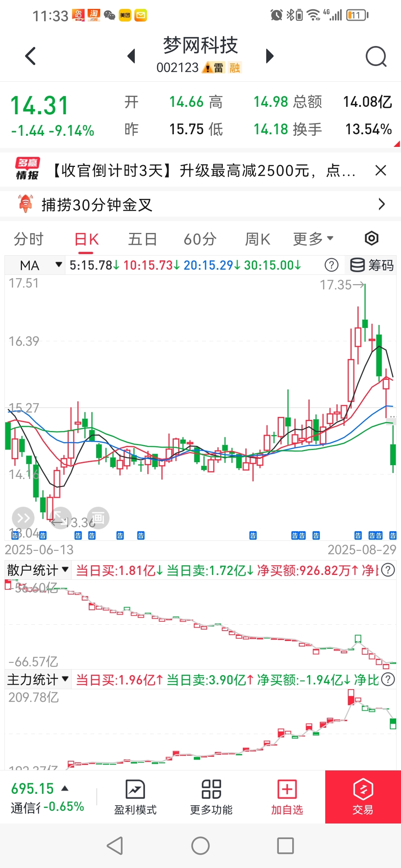Tap the current price 14.31

click(x=40, y=105)
